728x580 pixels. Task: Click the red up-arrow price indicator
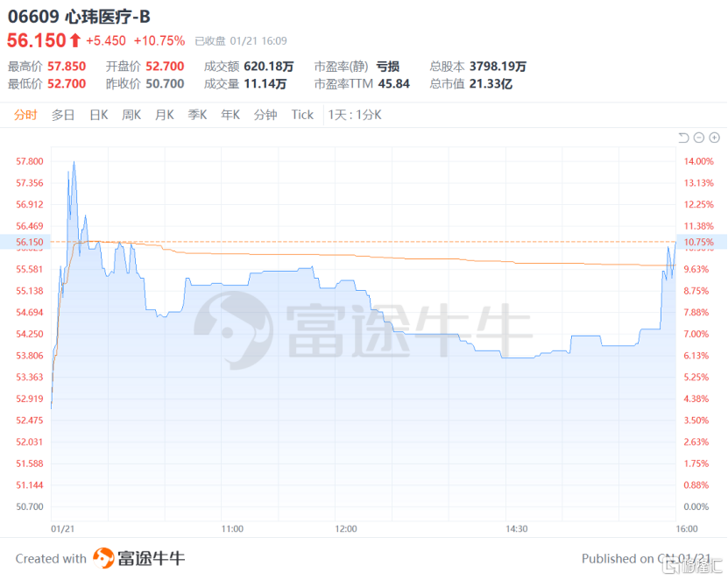pyautogui.click(x=75, y=40)
